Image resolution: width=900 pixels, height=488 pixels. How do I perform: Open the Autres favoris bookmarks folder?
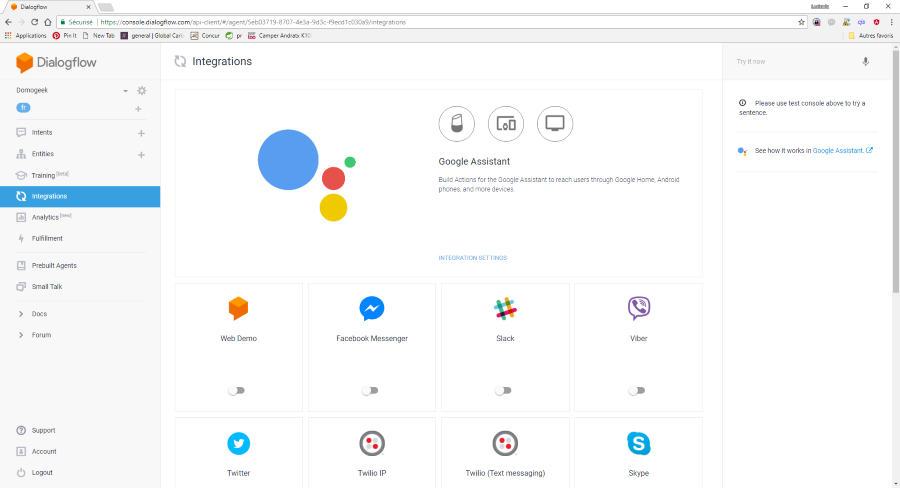[x=871, y=36]
